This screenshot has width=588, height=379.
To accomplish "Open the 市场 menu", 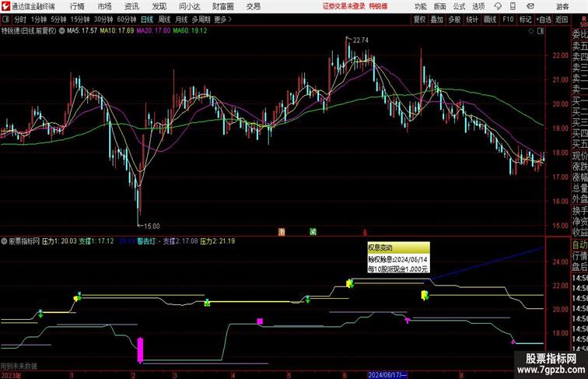I will pyautogui.click(x=105, y=6).
